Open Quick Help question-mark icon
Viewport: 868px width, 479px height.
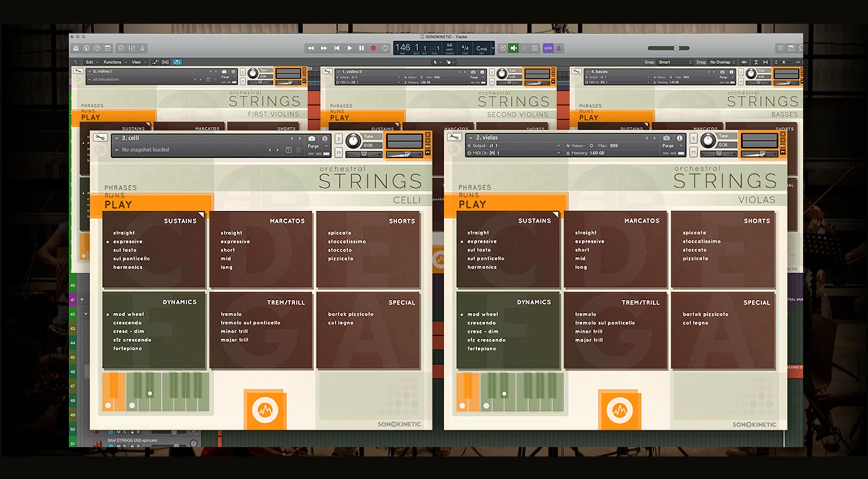click(97, 48)
